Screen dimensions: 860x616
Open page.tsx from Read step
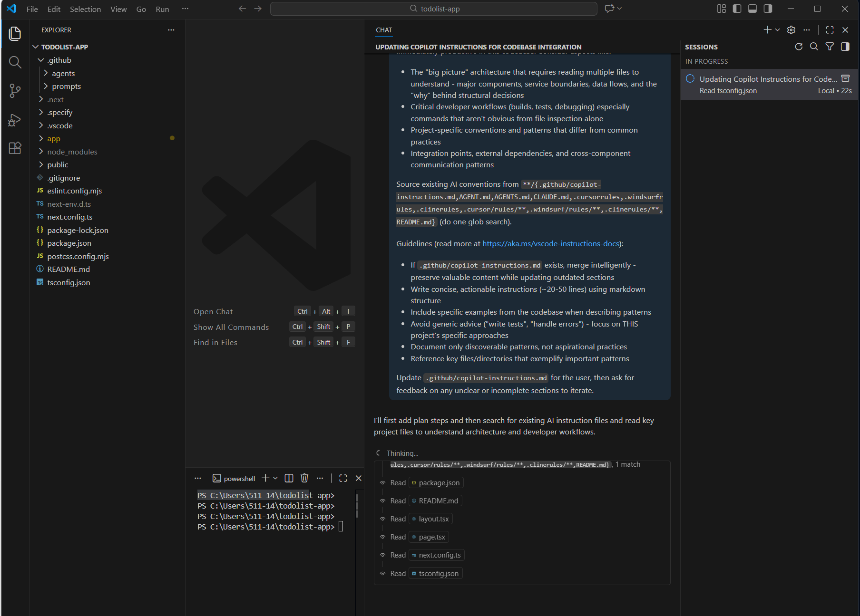click(429, 537)
